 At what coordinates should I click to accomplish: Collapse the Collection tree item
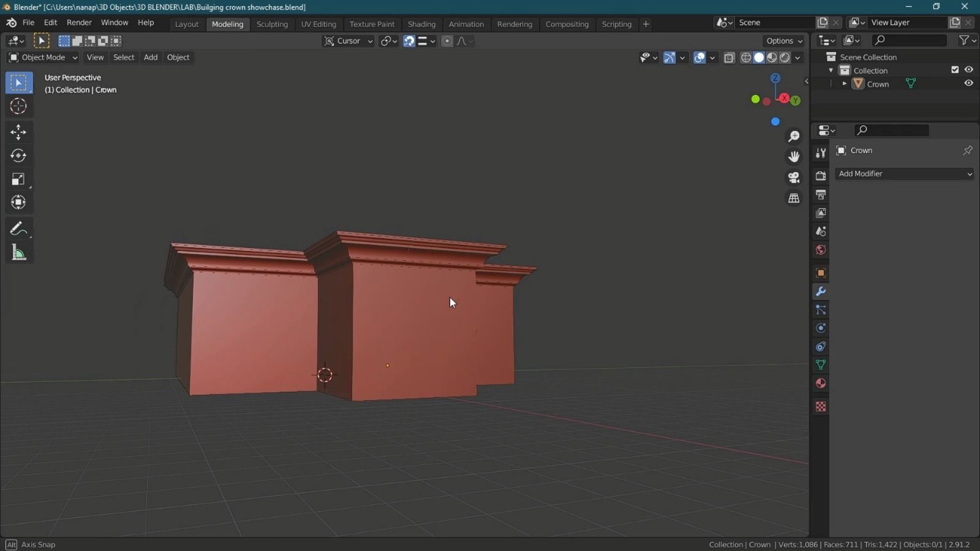[831, 70]
